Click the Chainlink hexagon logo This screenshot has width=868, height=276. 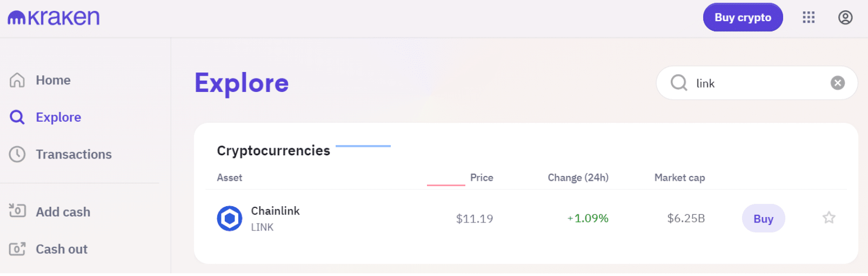[230, 219]
